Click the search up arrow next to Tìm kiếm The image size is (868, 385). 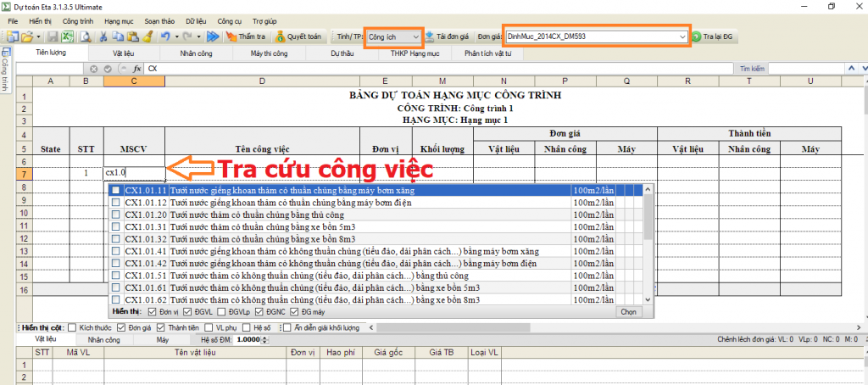(x=851, y=68)
